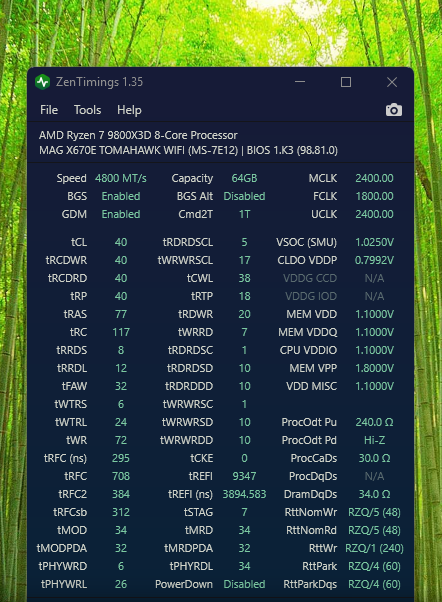Image resolution: width=442 pixels, height=602 pixels.
Task: Click the MAG X670E TOMAHAWK WIFI motherboard line
Action: (x=188, y=150)
